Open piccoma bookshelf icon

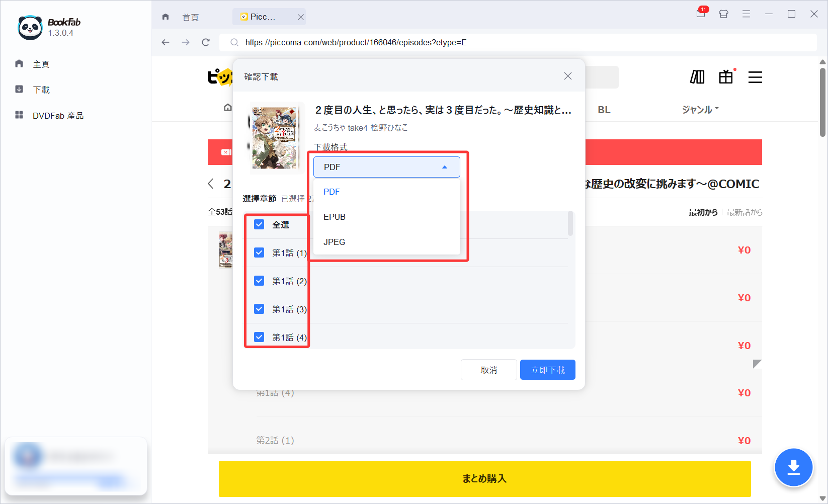click(x=697, y=77)
